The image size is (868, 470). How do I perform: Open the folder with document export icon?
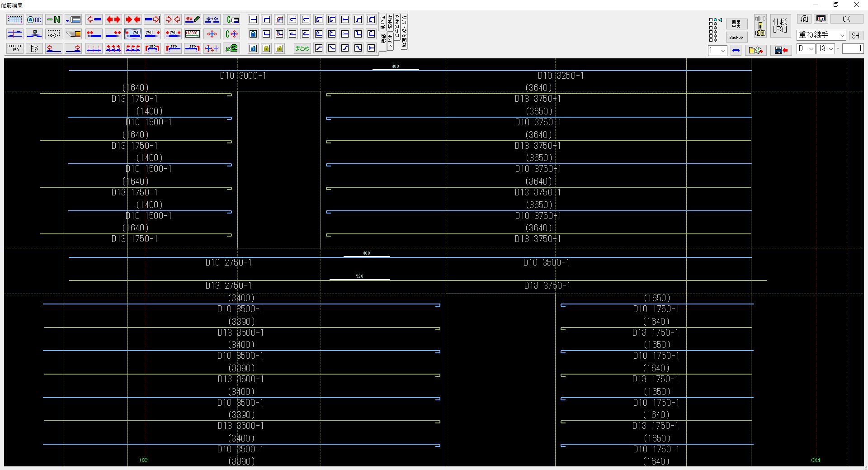(756, 50)
